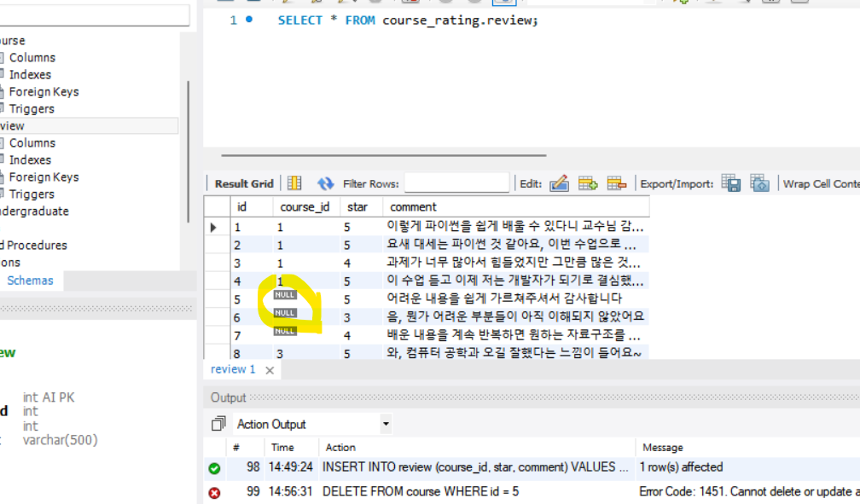860x504 pixels.
Task: Select Indexes under the course table
Action: (x=30, y=74)
